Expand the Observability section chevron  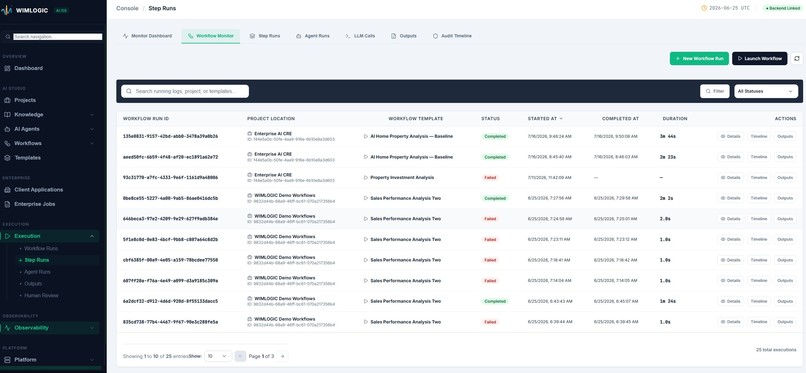pos(92,328)
